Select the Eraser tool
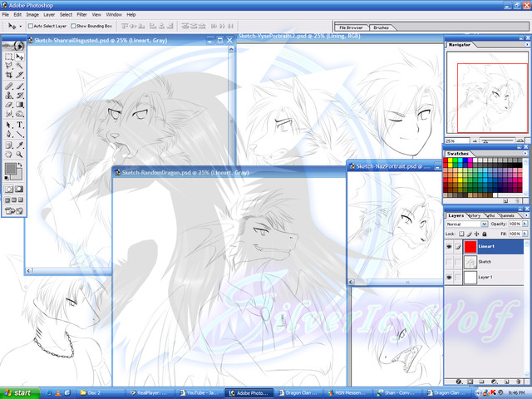 [9, 105]
